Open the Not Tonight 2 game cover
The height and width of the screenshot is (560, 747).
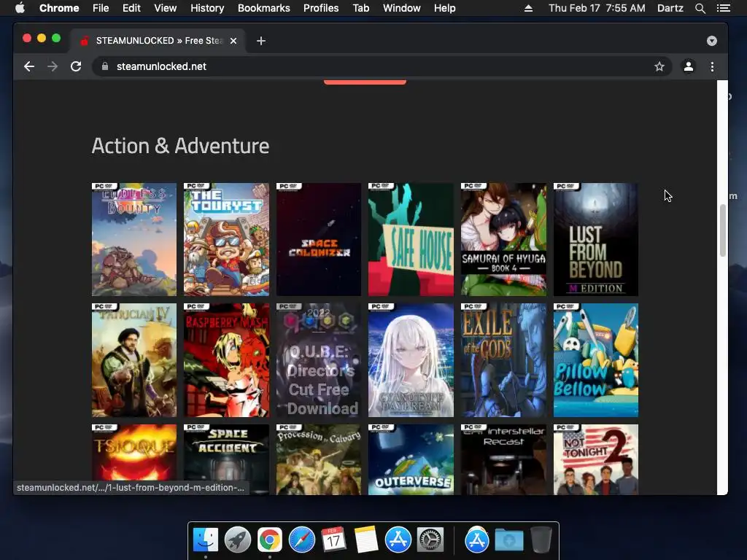click(x=595, y=459)
